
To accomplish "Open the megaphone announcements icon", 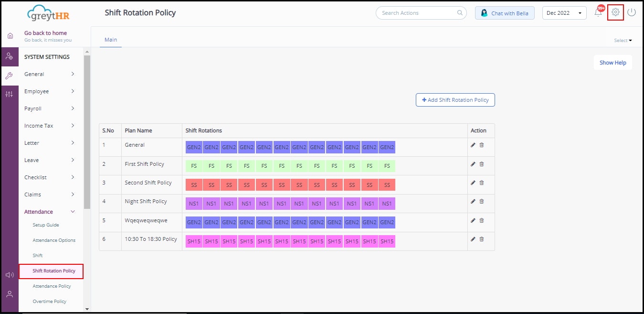I will click(10, 275).
